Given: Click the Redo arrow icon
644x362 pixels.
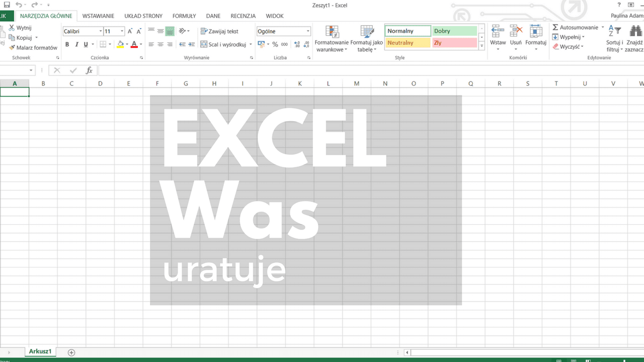Looking at the screenshot, I should 35,5.
